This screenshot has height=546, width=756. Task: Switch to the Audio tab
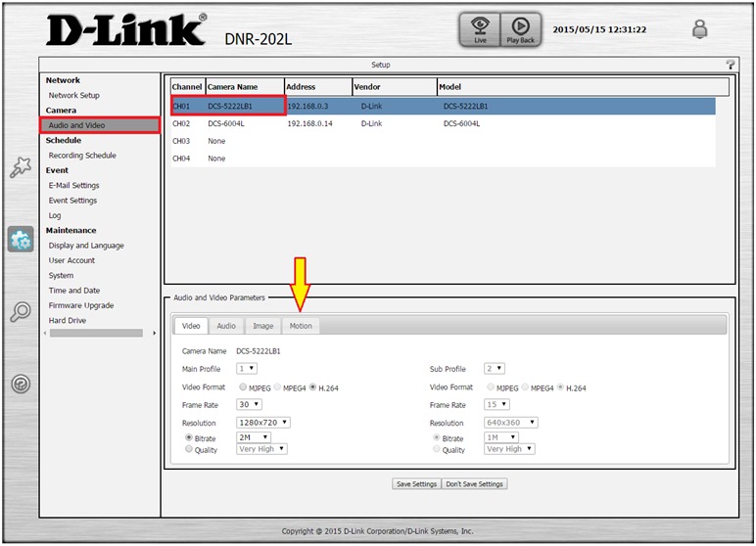[x=226, y=326]
